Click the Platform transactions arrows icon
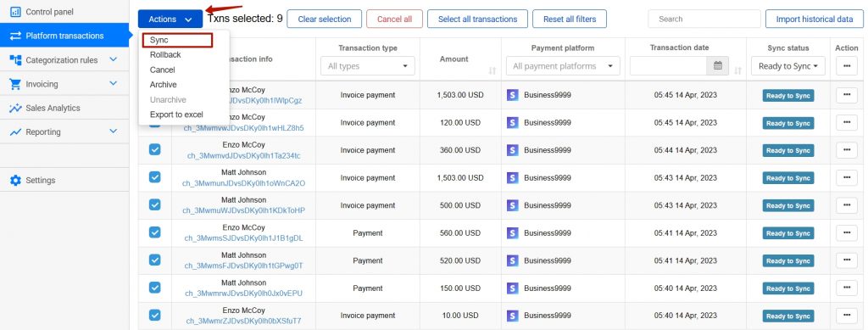868x330 pixels. tap(15, 36)
